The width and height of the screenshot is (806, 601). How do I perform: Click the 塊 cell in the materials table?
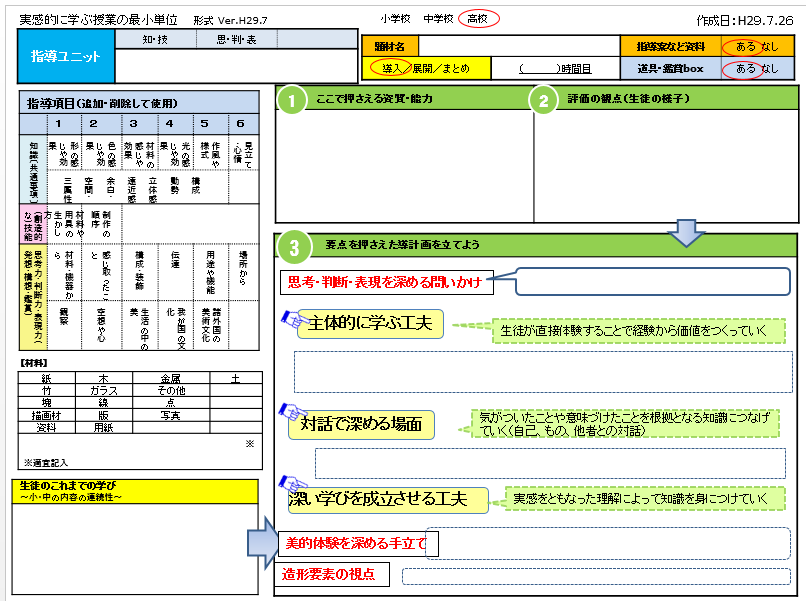tap(46, 403)
